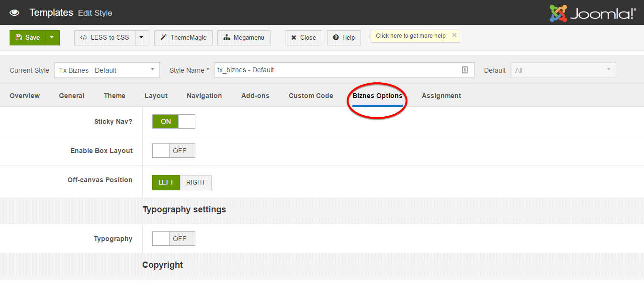Open the Current Style dropdown

click(107, 70)
